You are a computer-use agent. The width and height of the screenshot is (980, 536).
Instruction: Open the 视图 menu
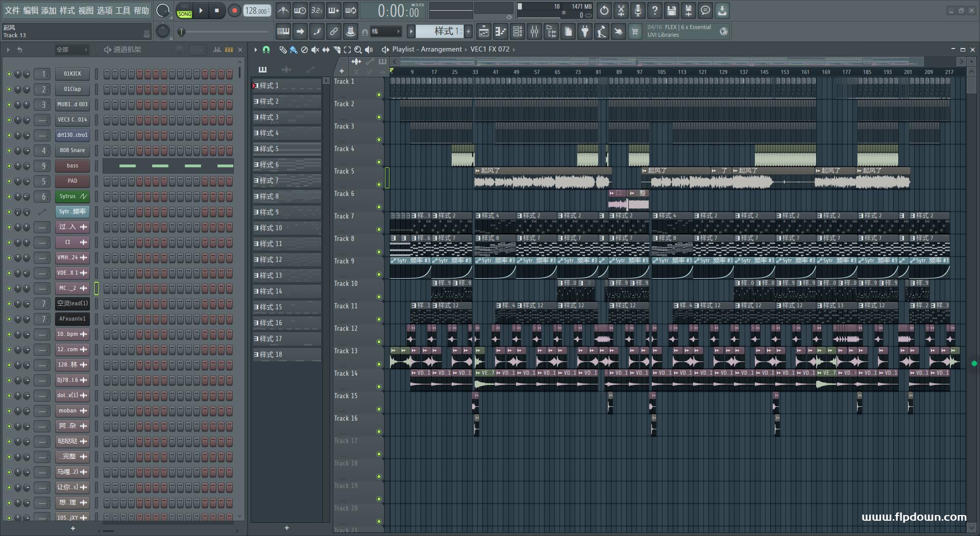[x=86, y=10]
